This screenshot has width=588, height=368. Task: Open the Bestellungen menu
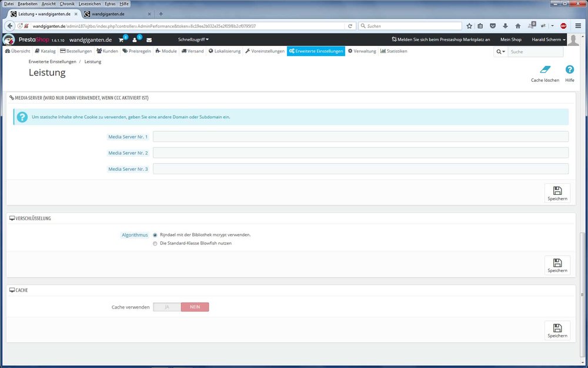click(x=76, y=51)
